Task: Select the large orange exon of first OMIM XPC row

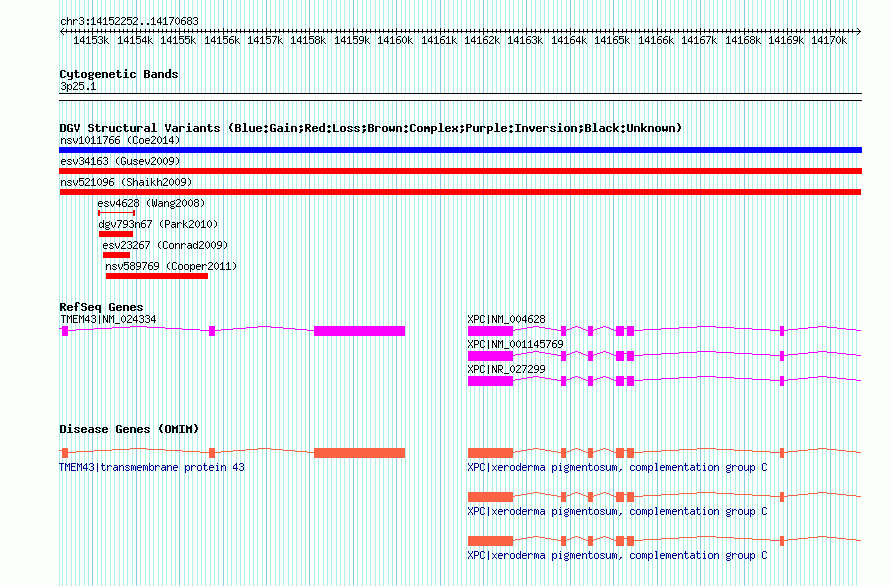Action: pyautogui.click(x=490, y=453)
